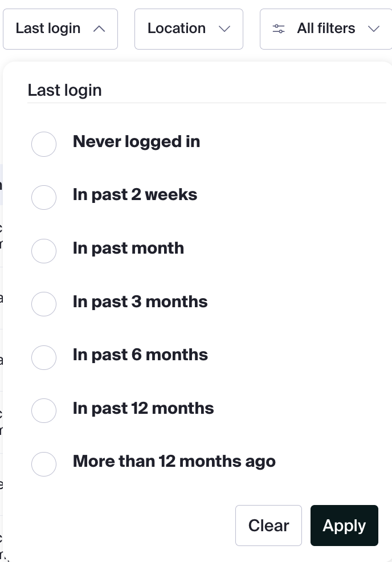
Task: Open the Location filter dropdown
Action: 189,29
